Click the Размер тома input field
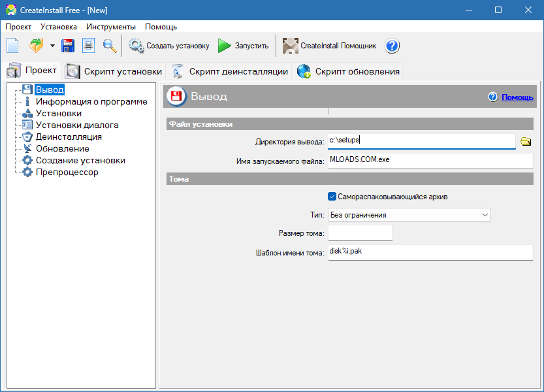 click(360, 233)
